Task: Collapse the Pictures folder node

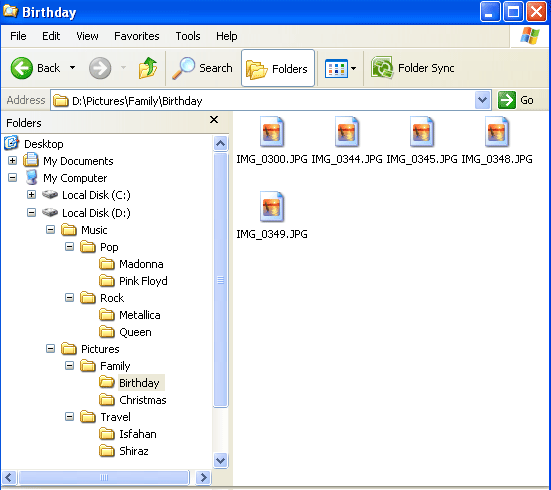Action: pos(51,349)
